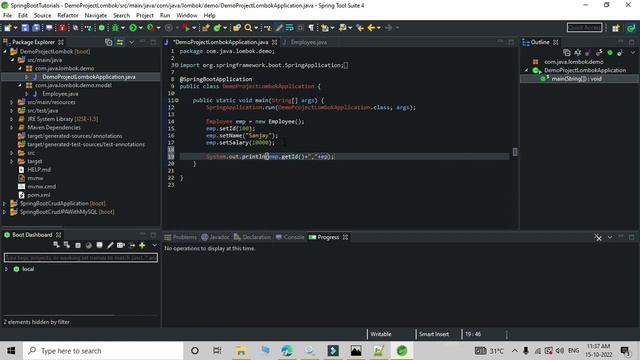Click the red Terminate icon in the toolbar
This screenshot has height=360, width=640.
62,28
